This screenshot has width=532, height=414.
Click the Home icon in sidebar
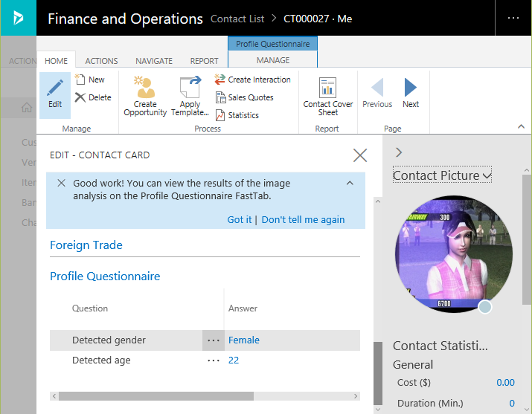pos(27,108)
